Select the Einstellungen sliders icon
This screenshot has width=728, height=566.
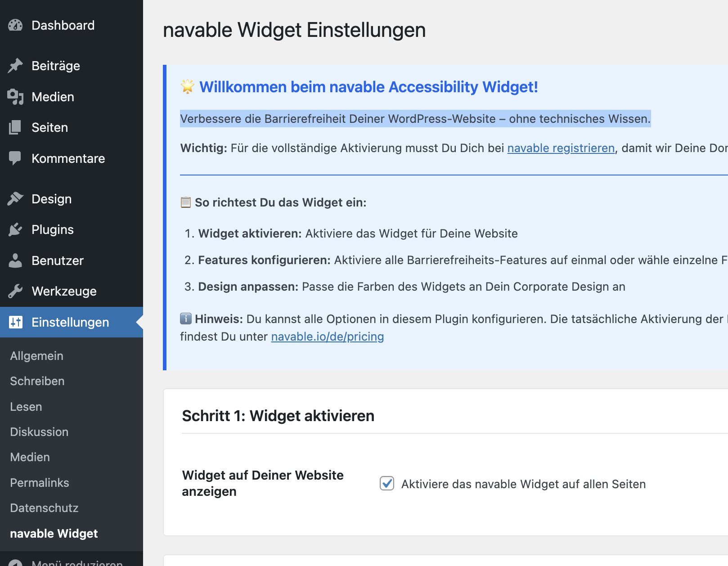click(x=15, y=322)
